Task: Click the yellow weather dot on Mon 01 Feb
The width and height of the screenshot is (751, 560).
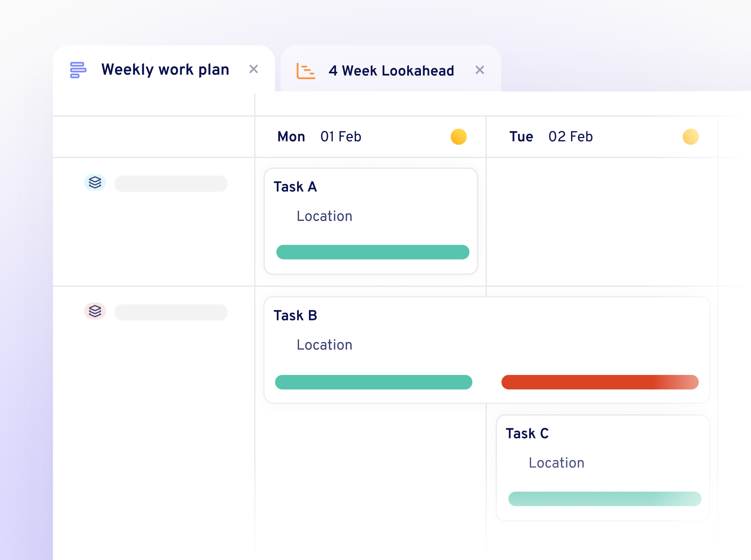Action: [459, 137]
